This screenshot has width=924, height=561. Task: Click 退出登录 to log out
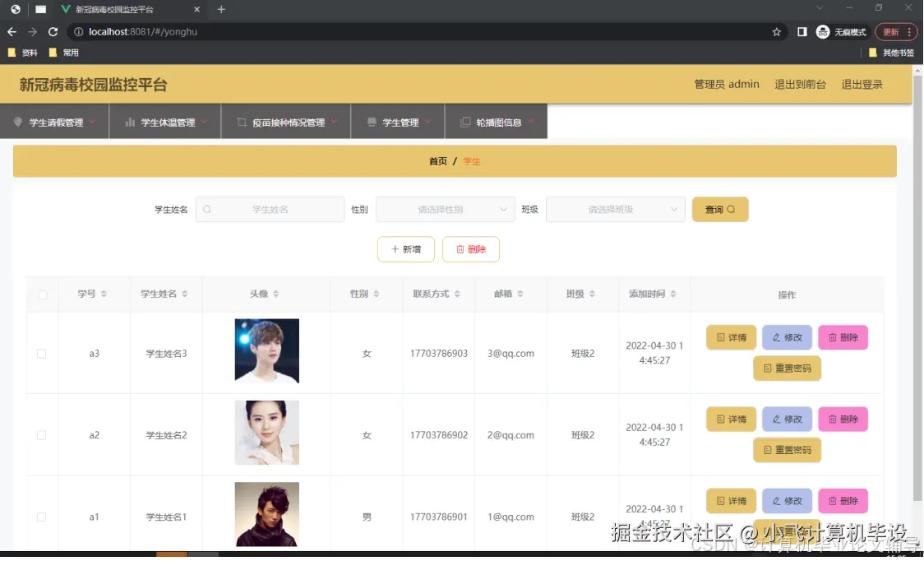pyautogui.click(x=862, y=85)
